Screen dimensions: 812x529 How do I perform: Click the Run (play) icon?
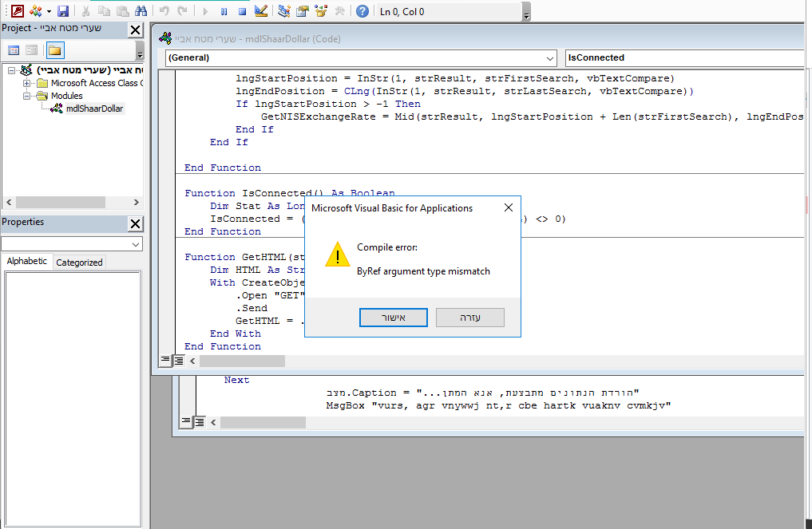pyautogui.click(x=205, y=11)
